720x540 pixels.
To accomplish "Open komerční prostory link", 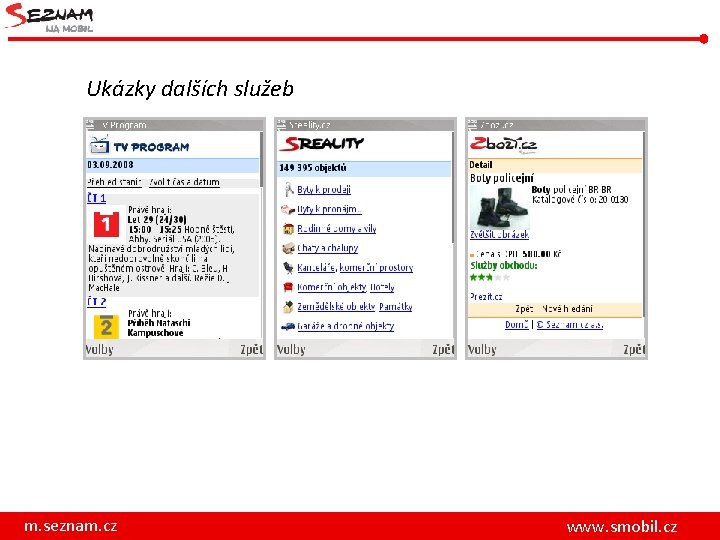I will point(376,267).
